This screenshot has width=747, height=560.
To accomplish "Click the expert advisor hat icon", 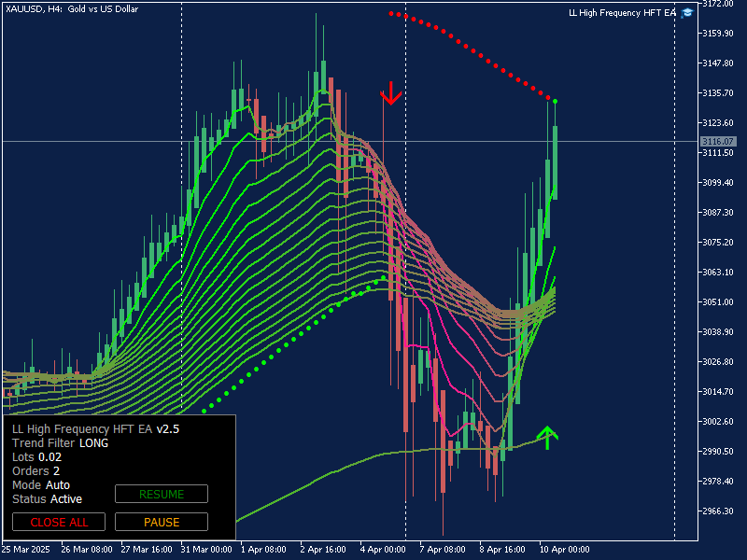I will coord(686,13).
